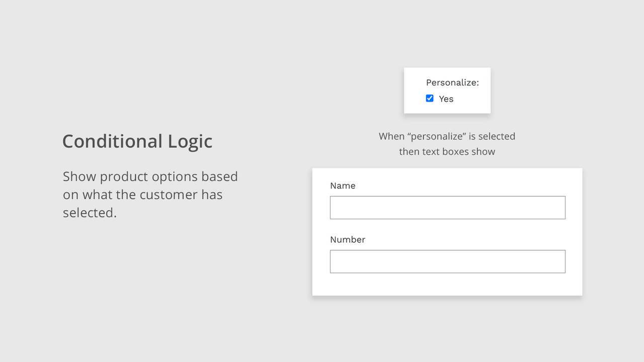Click the empty area below Number field
Screen dimensions: 644x362
click(447, 284)
